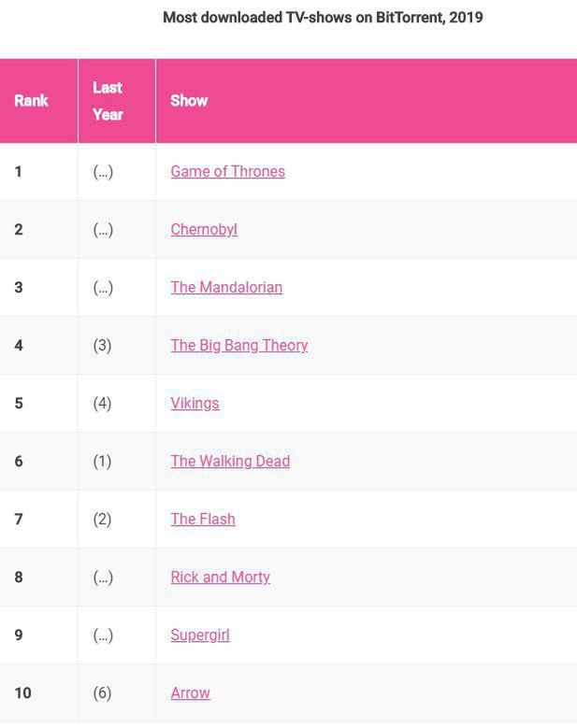The image size is (577, 728).
Task: Click rank number 10 cell
Action: coord(23,693)
